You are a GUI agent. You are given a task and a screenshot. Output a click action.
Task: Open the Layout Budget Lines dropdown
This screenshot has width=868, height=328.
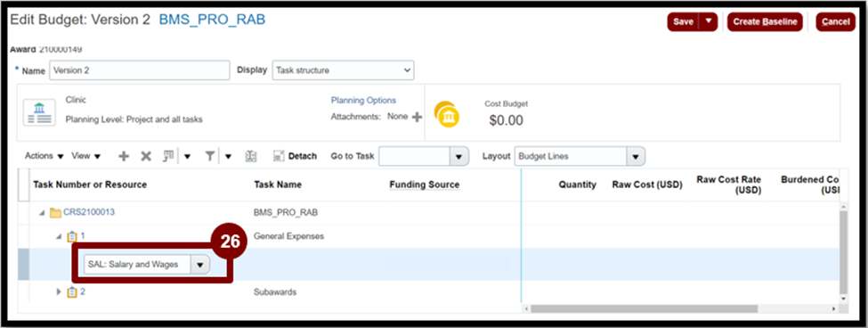(636, 156)
